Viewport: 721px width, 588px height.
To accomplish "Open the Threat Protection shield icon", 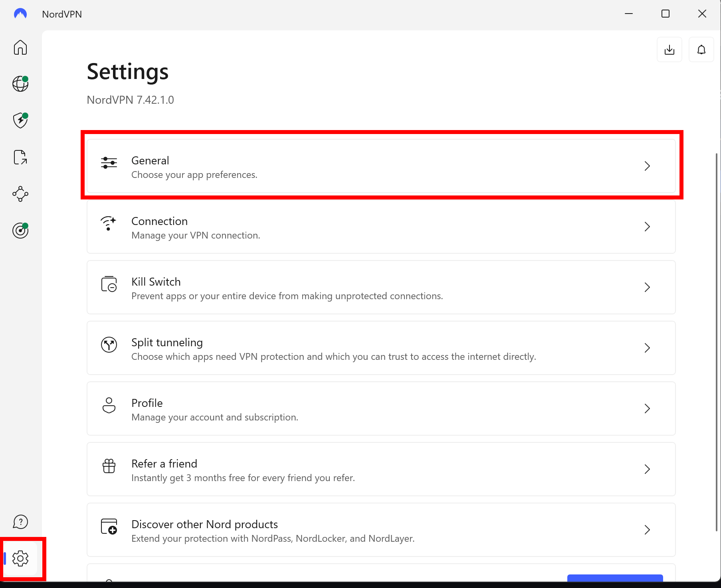I will tap(20, 120).
